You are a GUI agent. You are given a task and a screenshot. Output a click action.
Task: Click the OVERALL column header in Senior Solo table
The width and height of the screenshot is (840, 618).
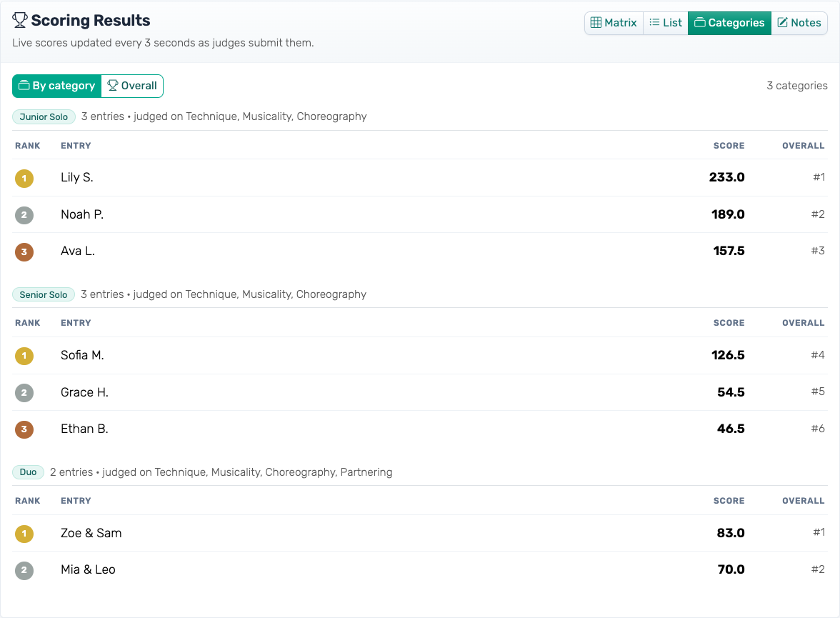tap(803, 323)
